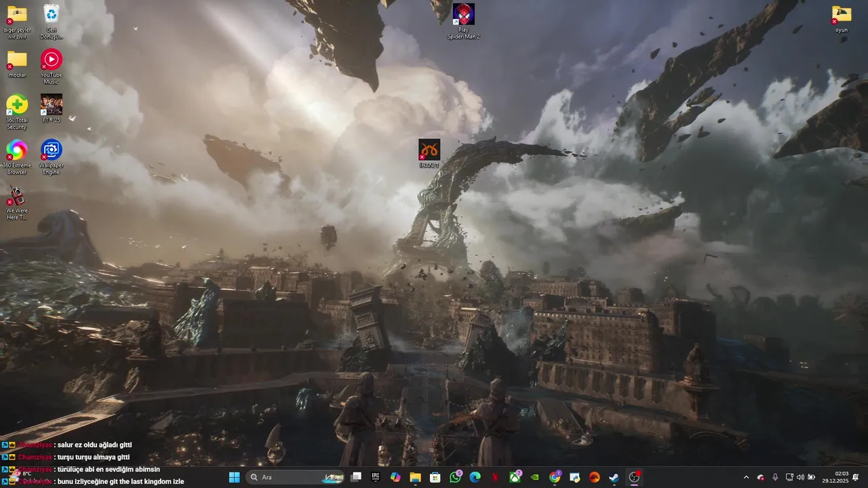Click chat message "salur ez oldu ağladı gitti"
The width and height of the screenshot is (868, 488).
click(95, 445)
